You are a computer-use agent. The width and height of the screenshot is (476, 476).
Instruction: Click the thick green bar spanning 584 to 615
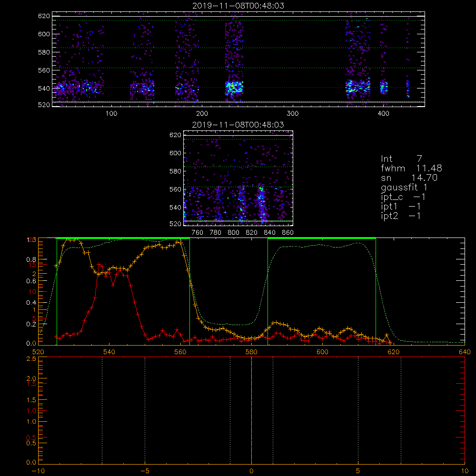[322, 238]
